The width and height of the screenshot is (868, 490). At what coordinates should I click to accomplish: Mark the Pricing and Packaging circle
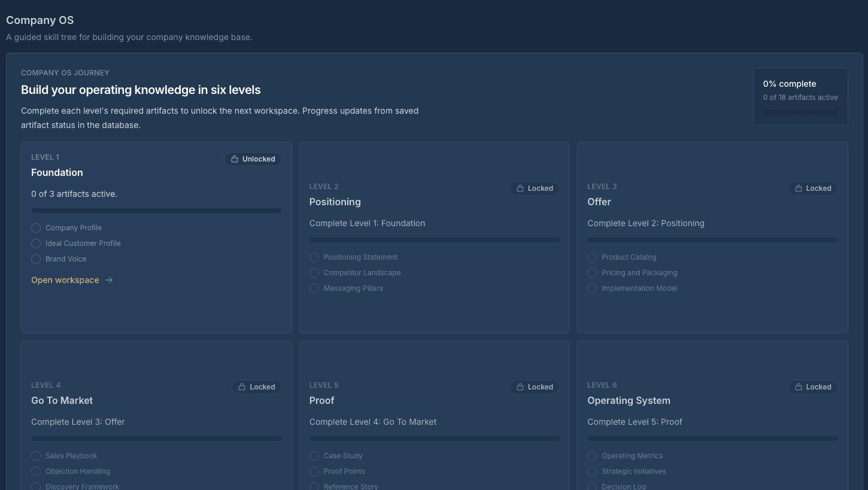point(592,273)
